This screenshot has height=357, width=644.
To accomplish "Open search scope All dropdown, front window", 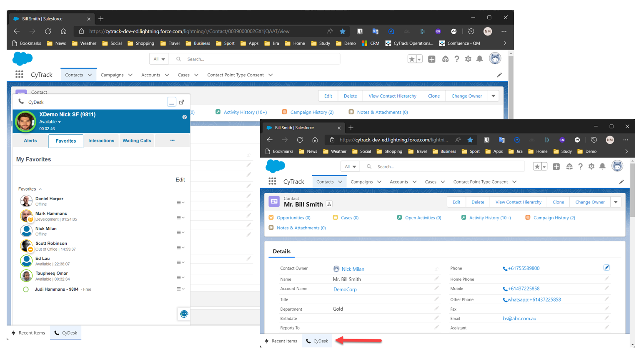I will [350, 166].
